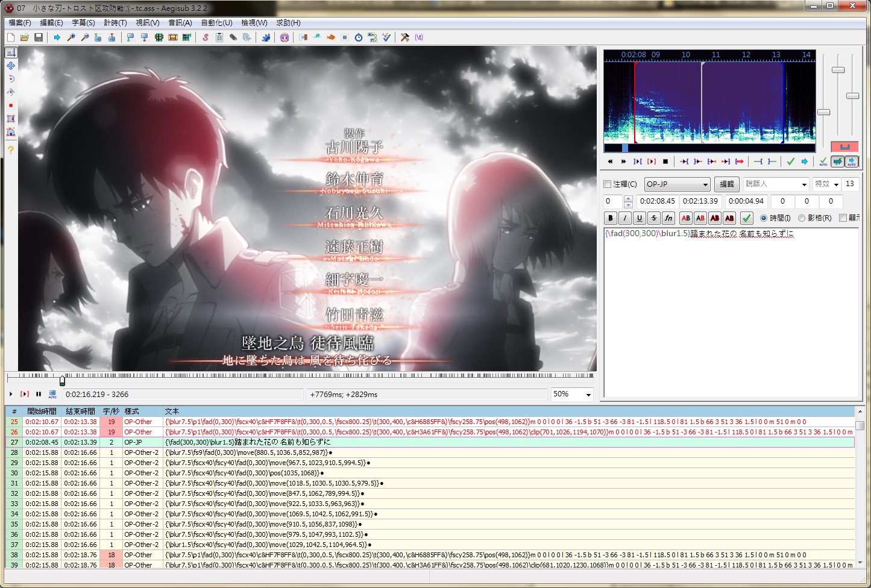Create a new subtitle file
Screen dimensions: 871x588
pyautogui.click(x=11, y=37)
